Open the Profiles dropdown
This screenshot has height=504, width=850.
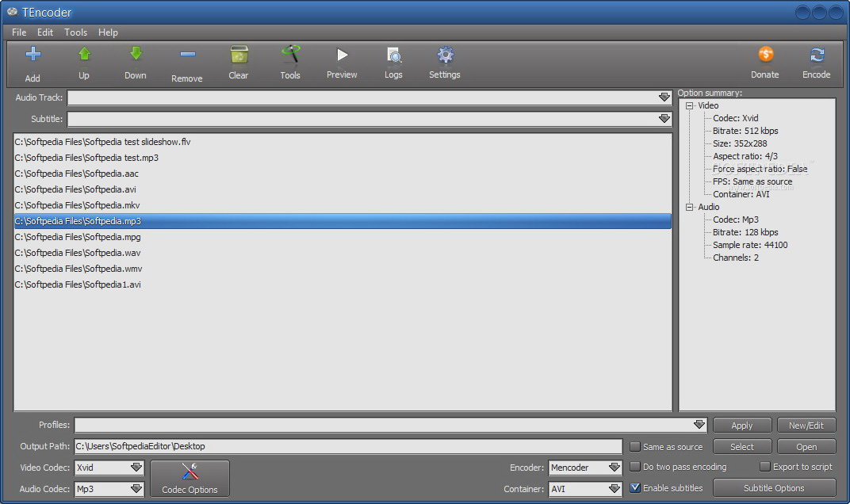[699, 424]
